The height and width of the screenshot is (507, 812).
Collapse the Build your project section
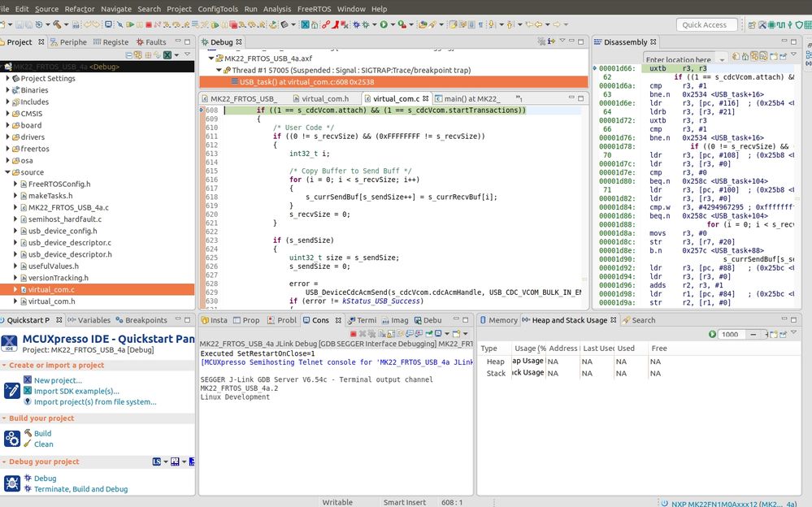click(5, 418)
